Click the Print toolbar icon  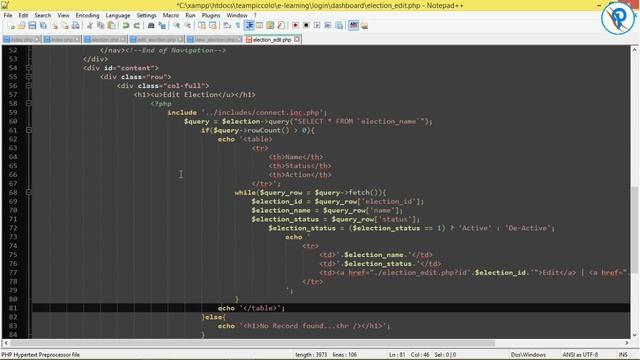[x=76, y=26]
